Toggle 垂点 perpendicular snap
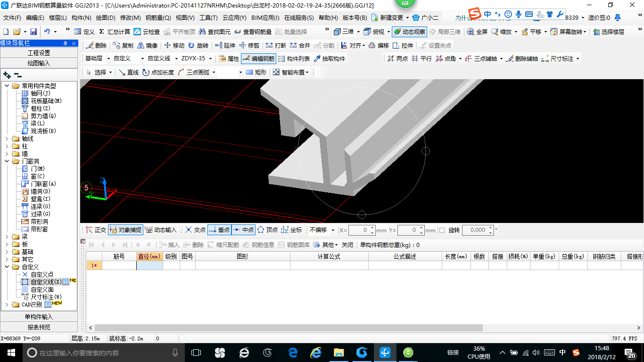 (219, 230)
